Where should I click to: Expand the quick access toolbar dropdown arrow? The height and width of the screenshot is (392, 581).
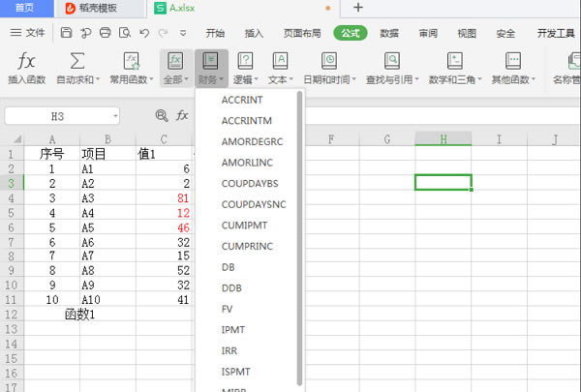coord(183,33)
